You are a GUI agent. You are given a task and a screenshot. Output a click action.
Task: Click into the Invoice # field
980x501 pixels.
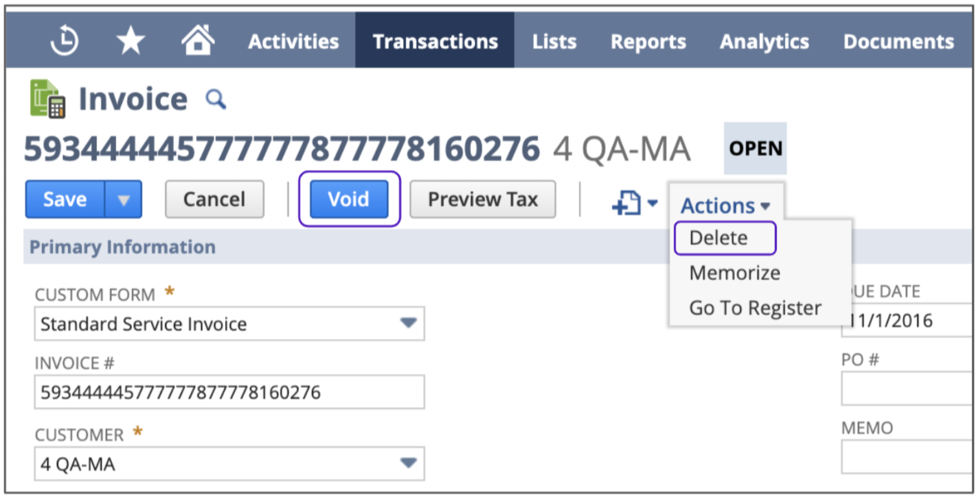click(229, 392)
